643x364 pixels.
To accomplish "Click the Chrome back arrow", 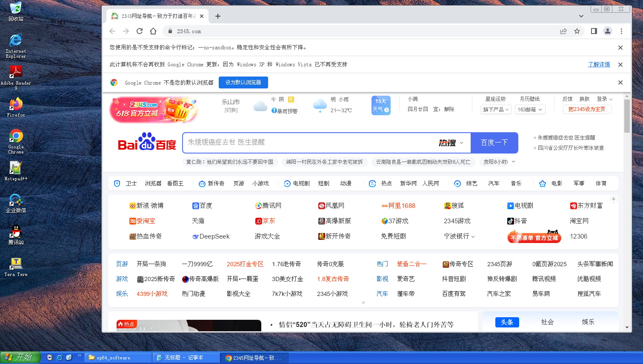I will pyautogui.click(x=112, y=31).
